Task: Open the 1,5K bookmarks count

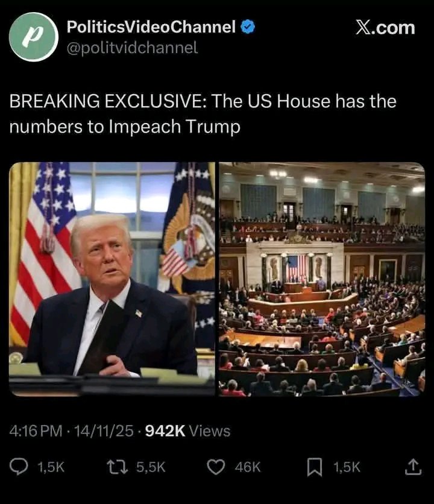Action: tap(347, 467)
